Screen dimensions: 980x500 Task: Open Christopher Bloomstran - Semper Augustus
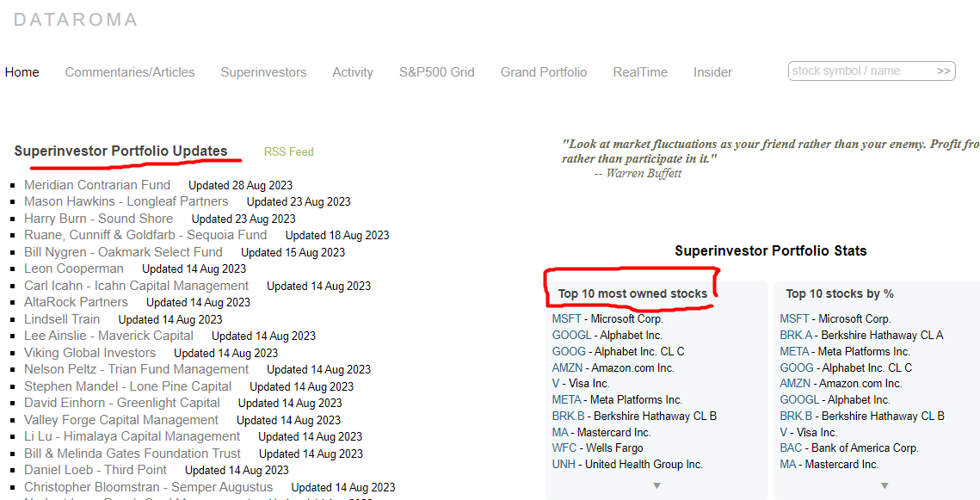click(x=149, y=487)
